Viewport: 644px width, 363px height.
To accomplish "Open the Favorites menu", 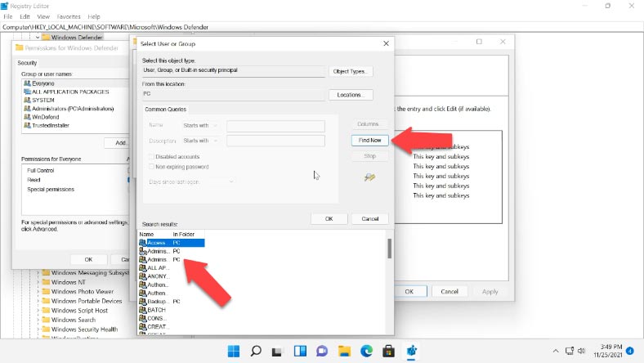I will coord(69,16).
